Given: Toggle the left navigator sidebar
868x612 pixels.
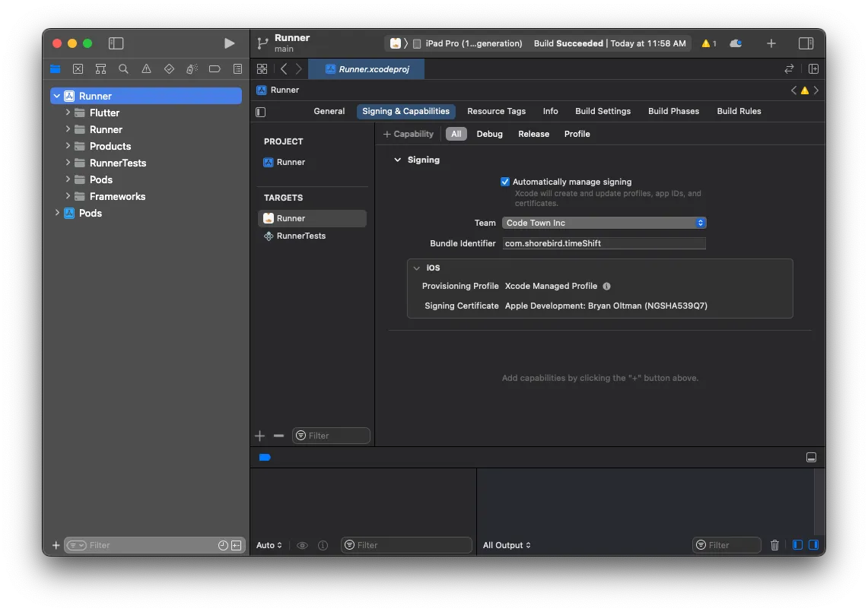Looking at the screenshot, I should click(x=116, y=43).
